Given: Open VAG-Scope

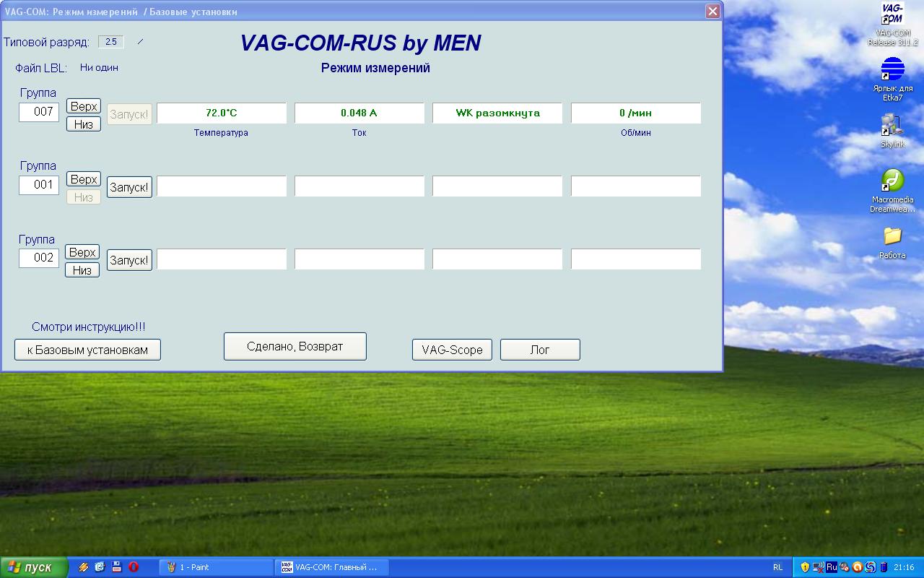Looking at the screenshot, I should 452,350.
